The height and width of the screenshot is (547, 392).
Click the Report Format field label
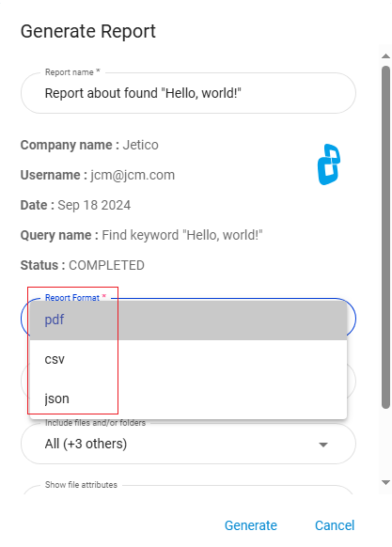(x=72, y=298)
